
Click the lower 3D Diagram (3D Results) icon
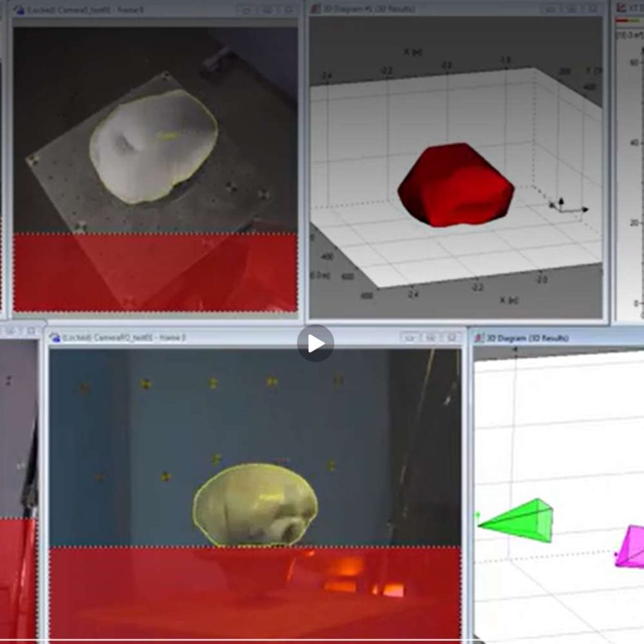479,338
